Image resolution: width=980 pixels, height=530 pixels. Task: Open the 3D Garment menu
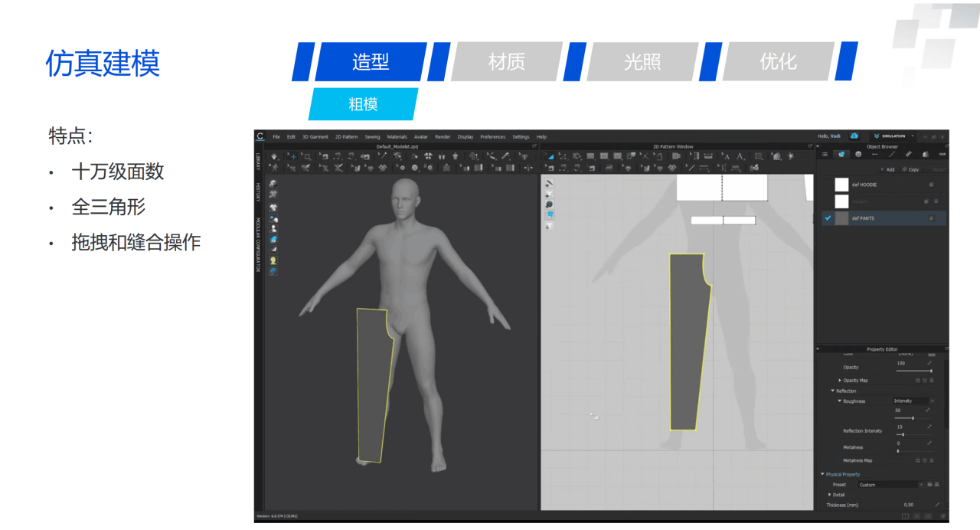click(315, 137)
